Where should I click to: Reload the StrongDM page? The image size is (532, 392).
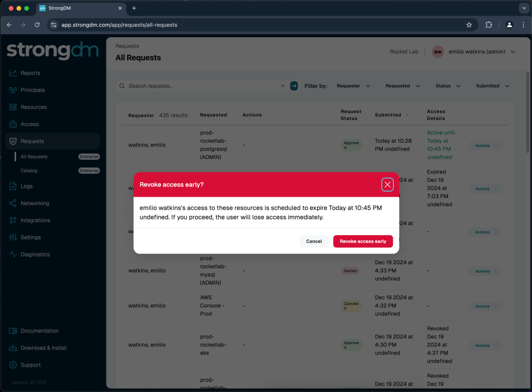coord(37,25)
